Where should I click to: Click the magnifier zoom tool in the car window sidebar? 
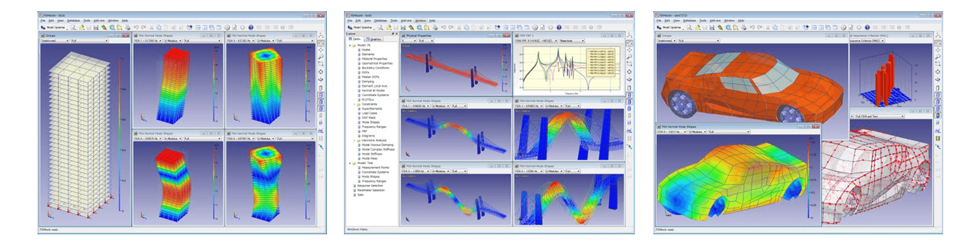938,57
